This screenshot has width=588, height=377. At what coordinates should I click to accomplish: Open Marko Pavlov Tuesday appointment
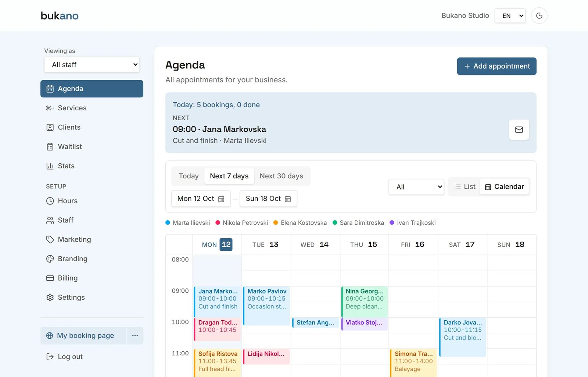[x=266, y=306]
